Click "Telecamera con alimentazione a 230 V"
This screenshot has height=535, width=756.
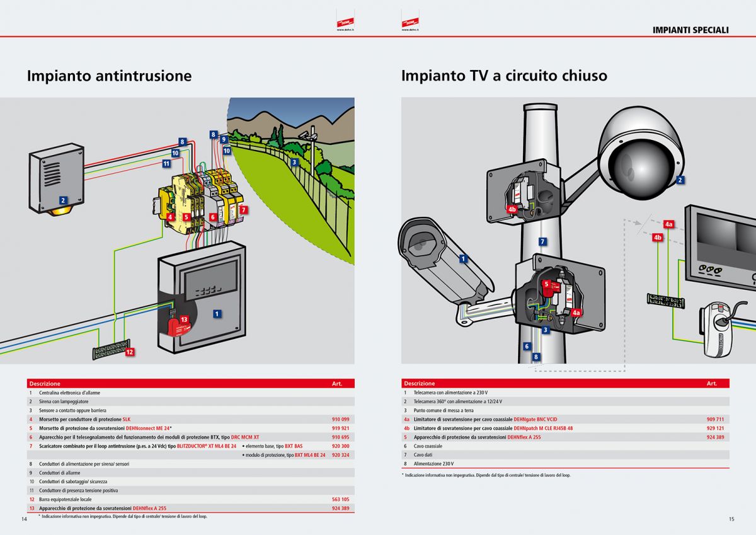point(450,393)
